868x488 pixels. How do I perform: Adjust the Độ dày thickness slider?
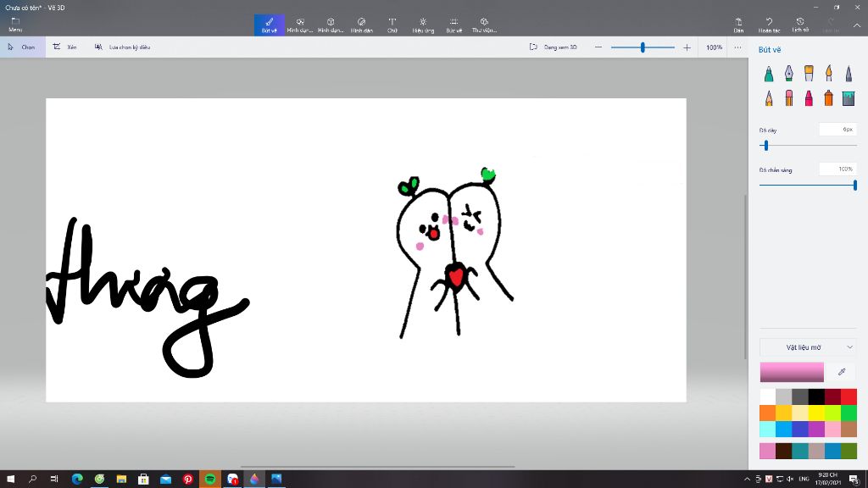point(766,146)
